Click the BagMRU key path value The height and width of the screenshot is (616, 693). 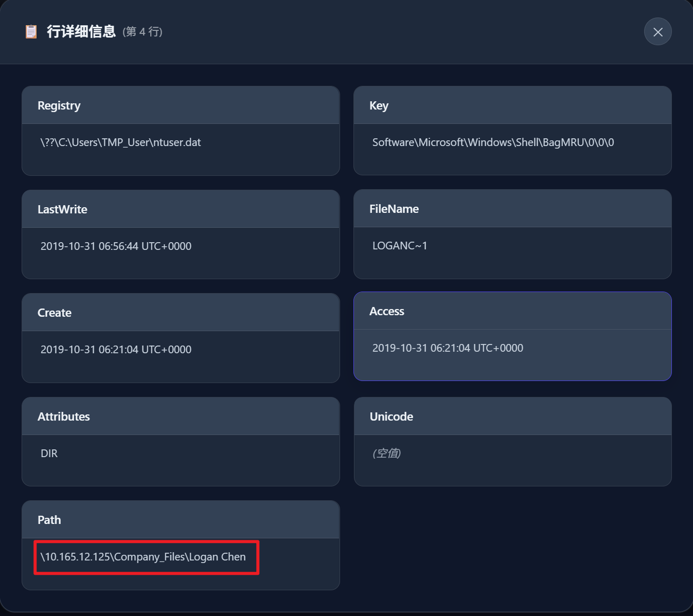pos(493,142)
